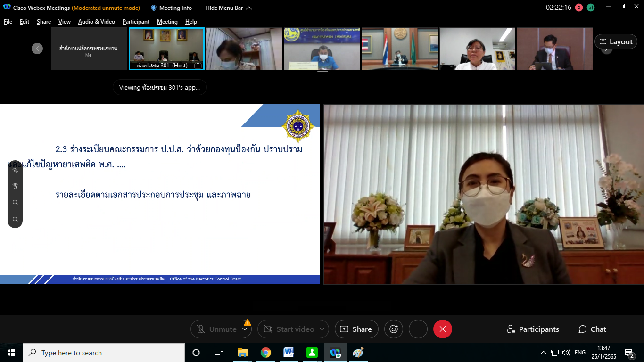Expand the video options arrow beside Start video
This screenshot has height=362, width=644.
pyautogui.click(x=322, y=329)
